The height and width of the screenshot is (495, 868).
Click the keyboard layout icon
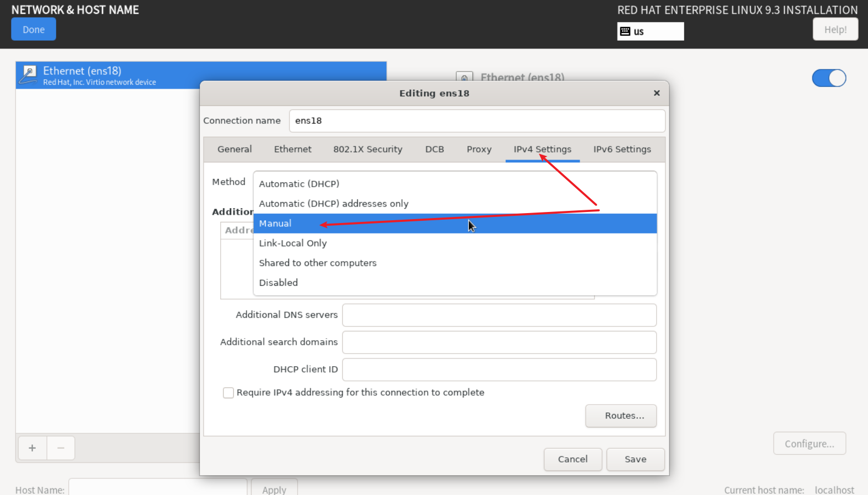625,31
